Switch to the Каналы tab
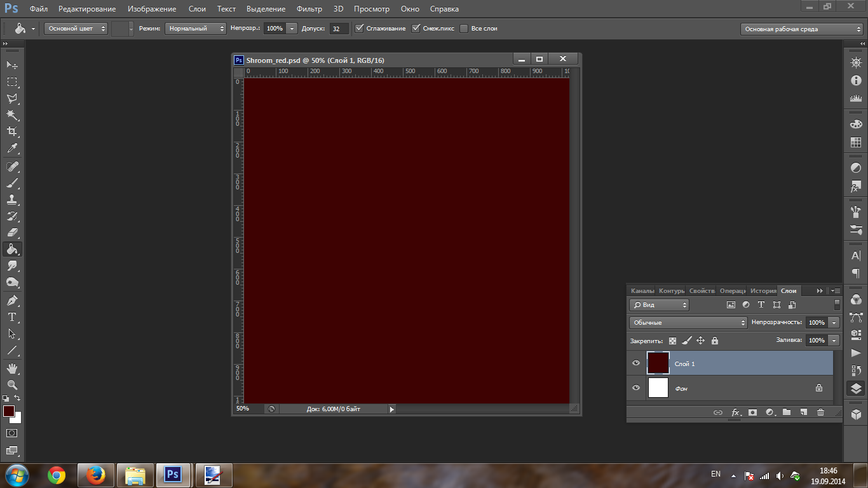Screen dimensions: 868x488 tap(642, 290)
